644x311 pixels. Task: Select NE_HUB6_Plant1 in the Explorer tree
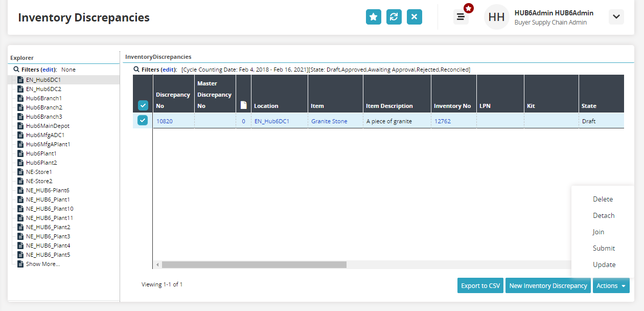pos(48,199)
